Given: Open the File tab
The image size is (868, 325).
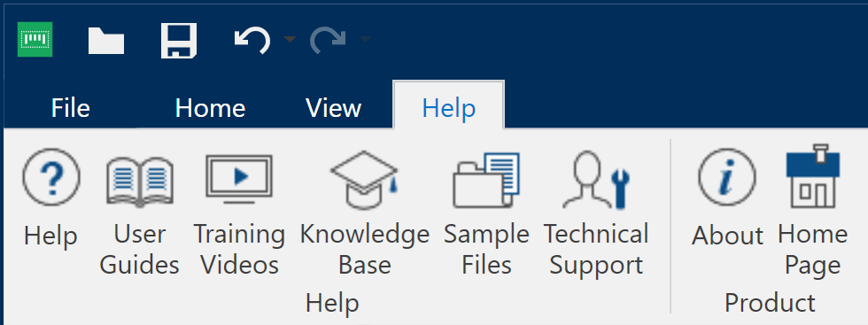Looking at the screenshot, I should (70, 107).
